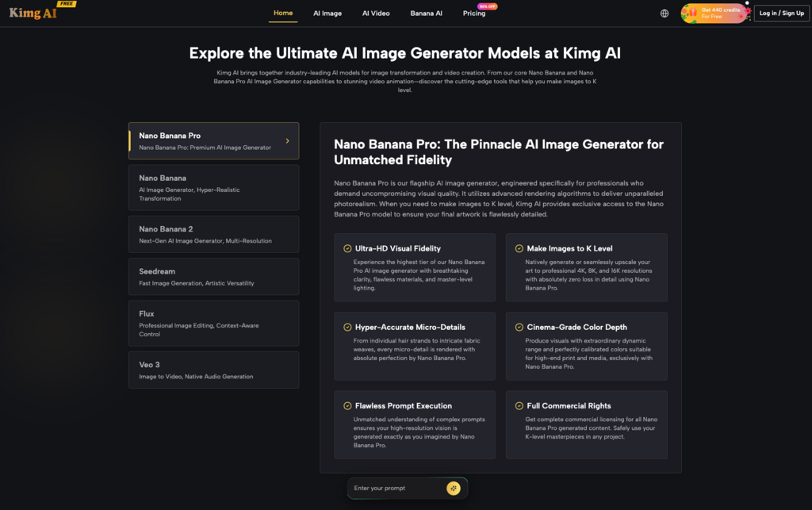The width and height of the screenshot is (812, 510).
Task: Open the AI Image menu
Action: 327,13
